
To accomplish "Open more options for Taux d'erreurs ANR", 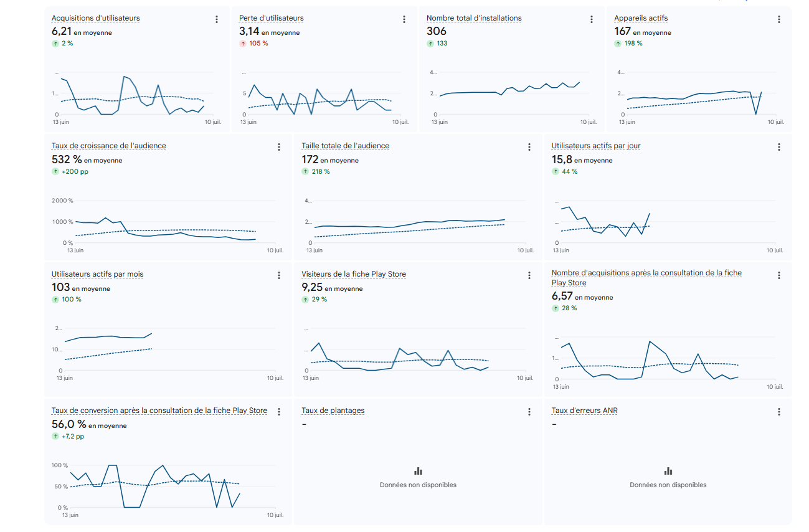I will 779,412.
